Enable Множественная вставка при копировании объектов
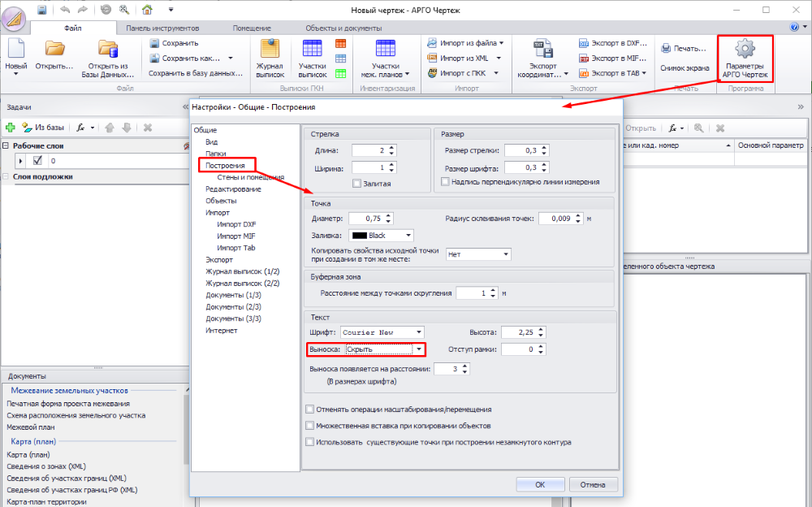812x507 pixels. click(309, 426)
